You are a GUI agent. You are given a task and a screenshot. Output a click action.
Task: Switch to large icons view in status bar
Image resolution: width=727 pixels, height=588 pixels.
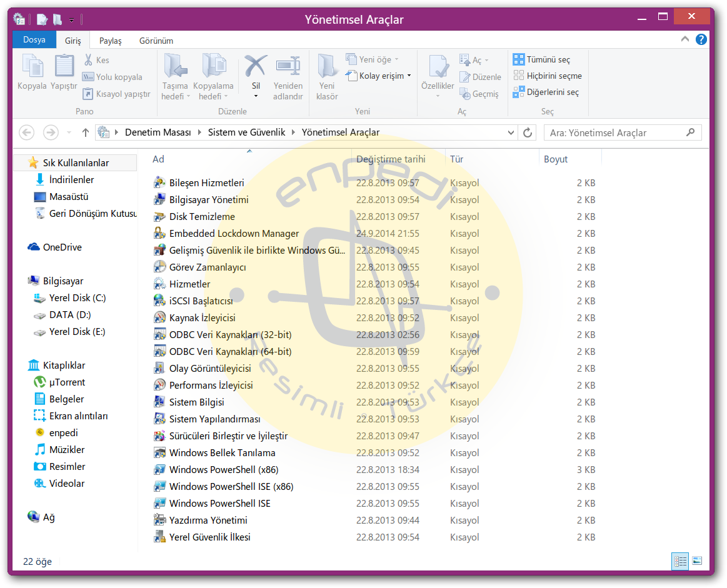(697, 561)
